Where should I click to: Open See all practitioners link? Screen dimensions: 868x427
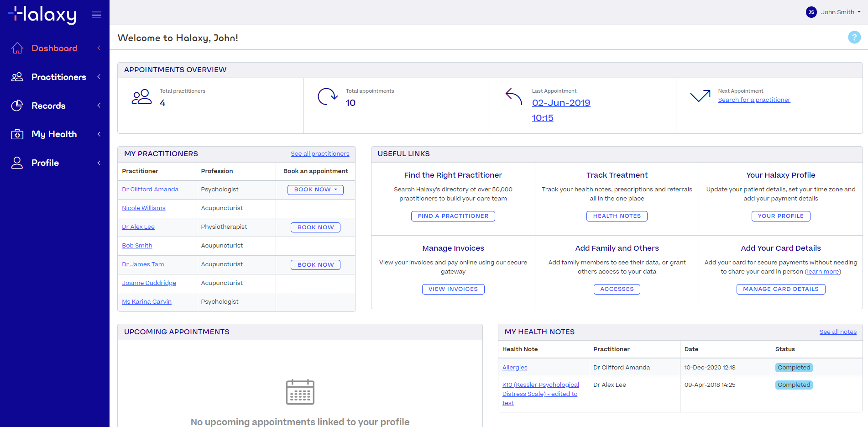[320, 153]
